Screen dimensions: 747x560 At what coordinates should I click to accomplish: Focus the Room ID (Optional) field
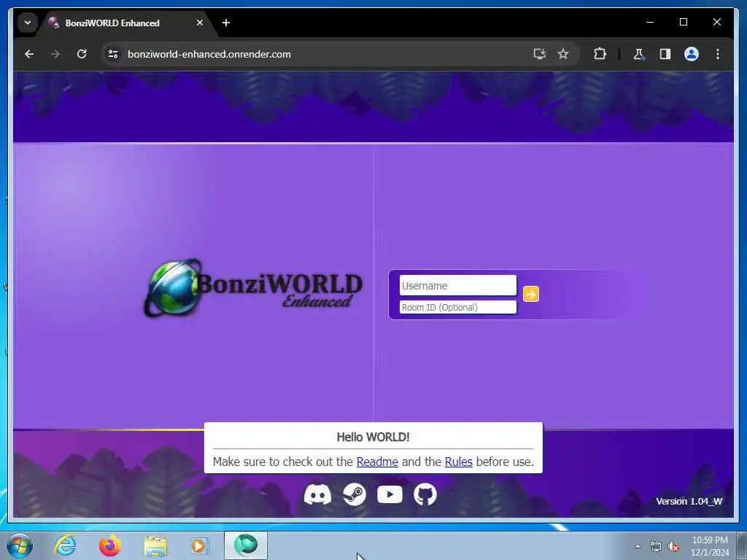458,307
